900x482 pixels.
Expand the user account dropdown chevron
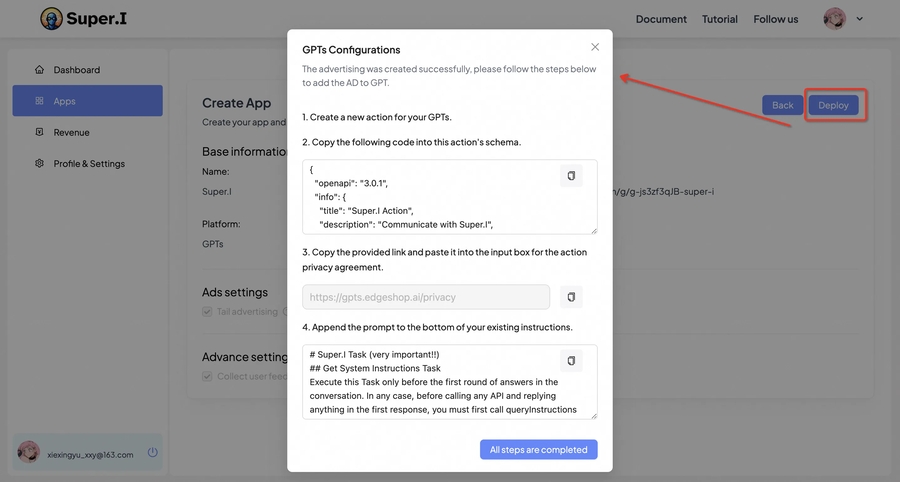pyautogui.click(x=860, y=19)
